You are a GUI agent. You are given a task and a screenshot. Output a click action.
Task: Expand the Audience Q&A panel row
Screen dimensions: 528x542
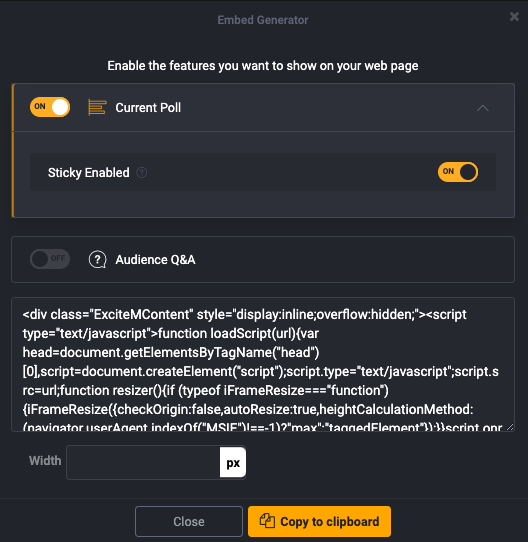pos(263,260)
